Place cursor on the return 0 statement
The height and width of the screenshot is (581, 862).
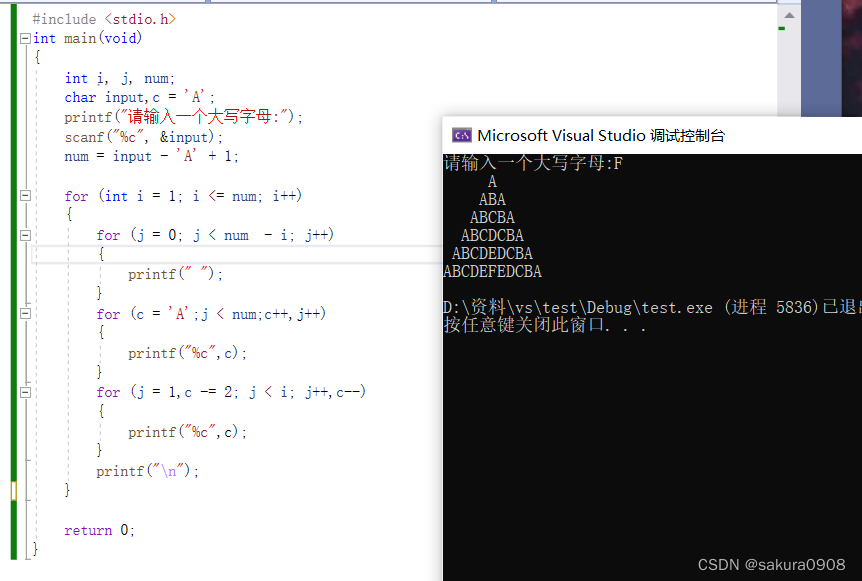coord(100,529)
